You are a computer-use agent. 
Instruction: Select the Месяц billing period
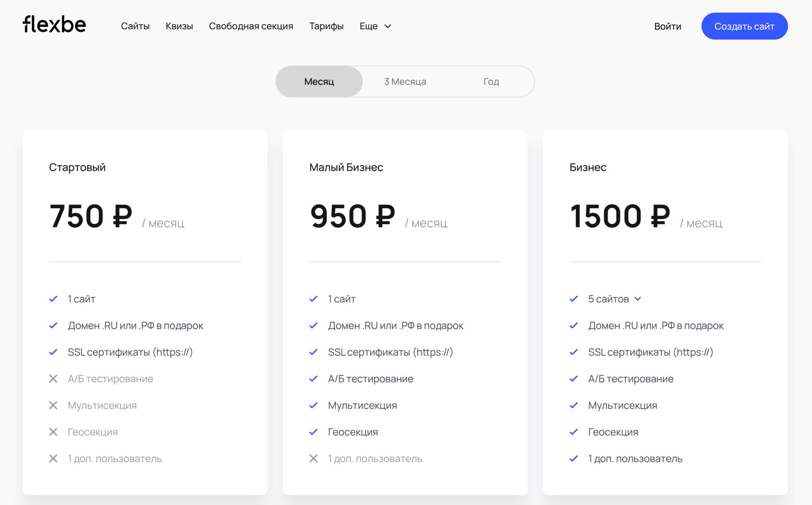pos(319,82)
